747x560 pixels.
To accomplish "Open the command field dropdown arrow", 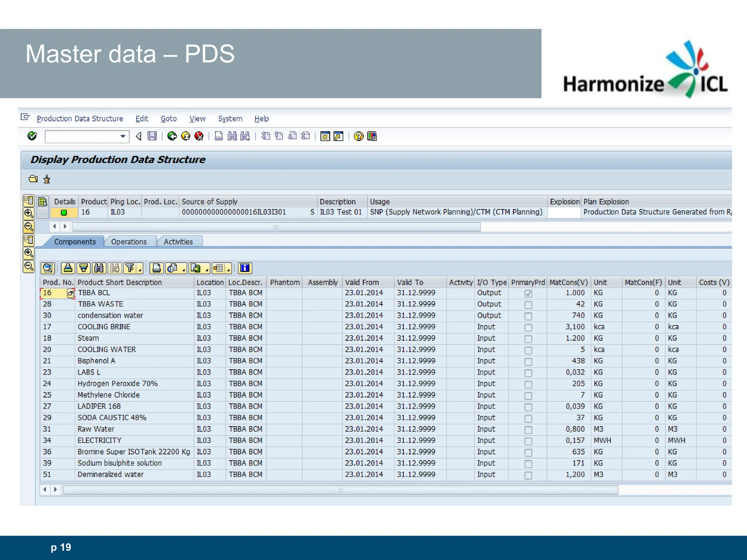I will (123, 136).
